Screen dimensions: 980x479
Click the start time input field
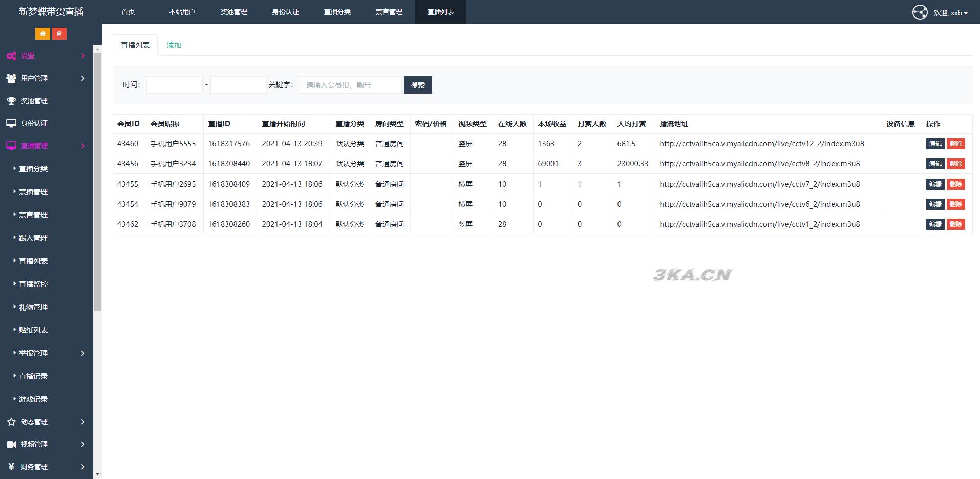coord(175,85)
